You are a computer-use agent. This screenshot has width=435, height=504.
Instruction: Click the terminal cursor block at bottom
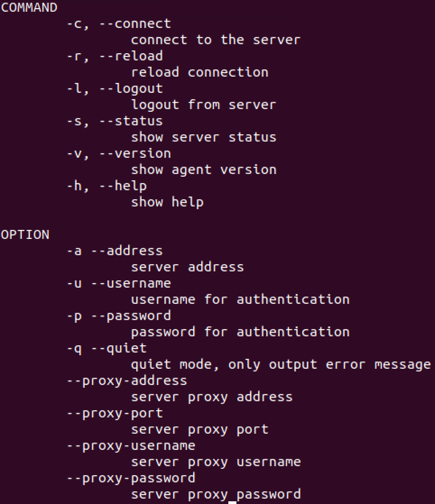click(x=232, y=502)
